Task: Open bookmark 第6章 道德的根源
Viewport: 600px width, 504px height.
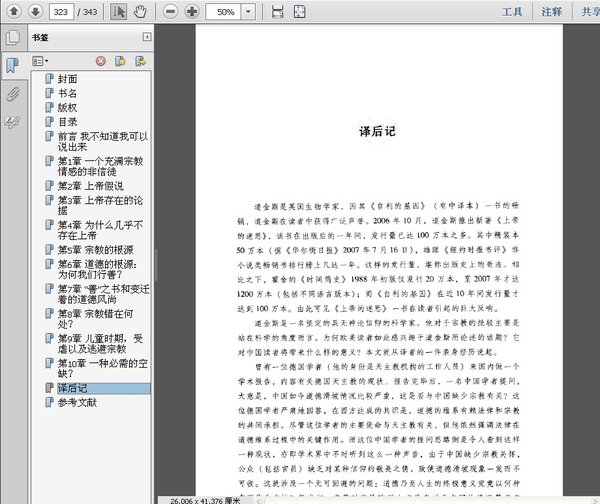Action: [x=97, y=269]
